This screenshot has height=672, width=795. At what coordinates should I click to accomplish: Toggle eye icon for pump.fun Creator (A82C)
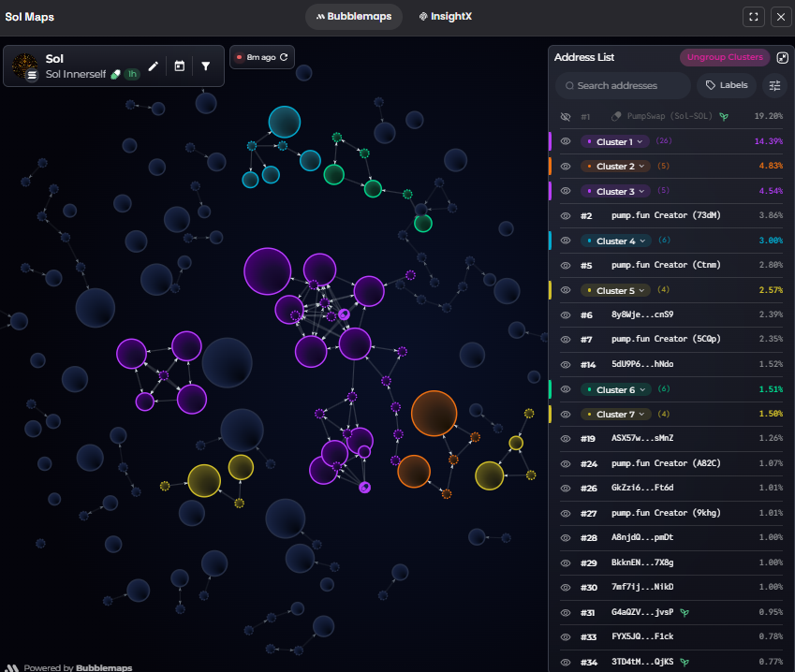[x=566, y=463]
